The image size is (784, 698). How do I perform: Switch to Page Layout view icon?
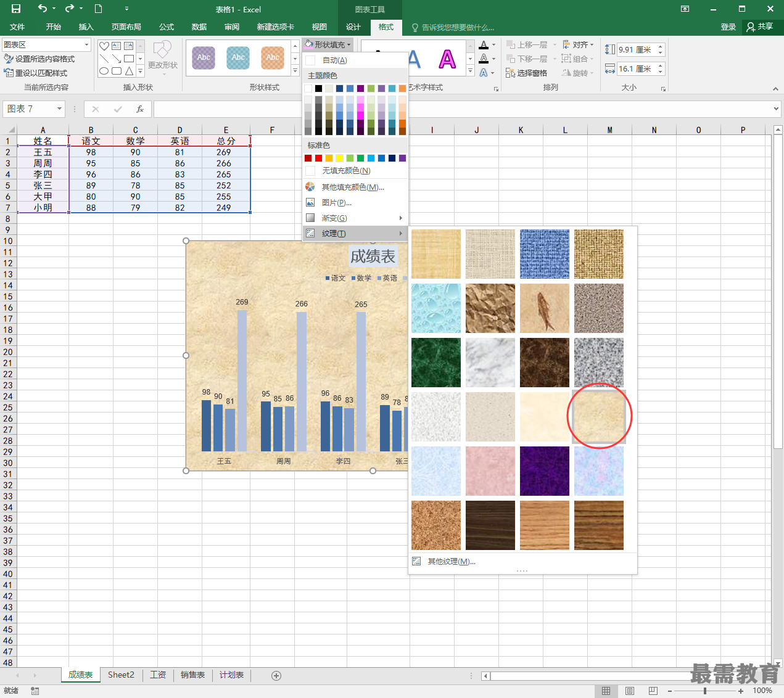pos(630,691)
